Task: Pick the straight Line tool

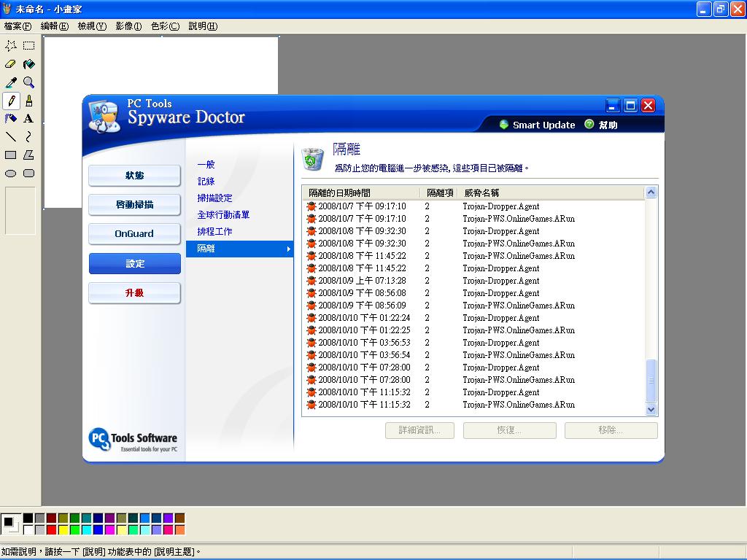Action: pyautogui.click(x=11, y=137)
